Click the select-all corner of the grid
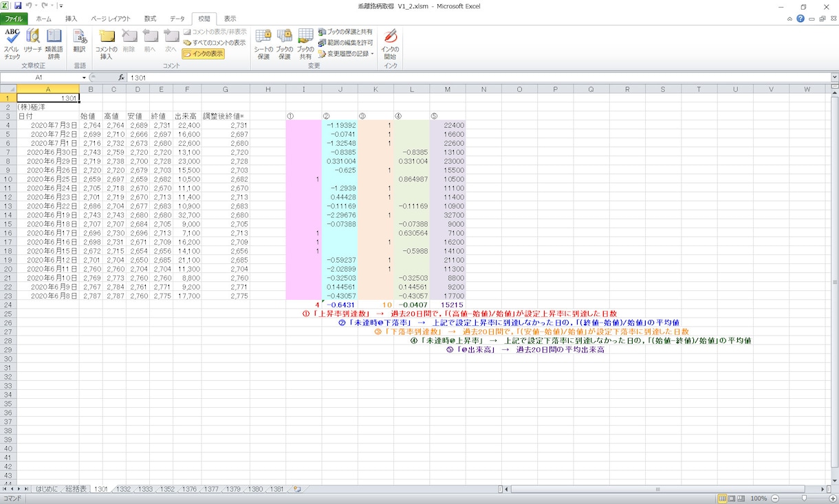The image size is (839, 504). [8, 89]
